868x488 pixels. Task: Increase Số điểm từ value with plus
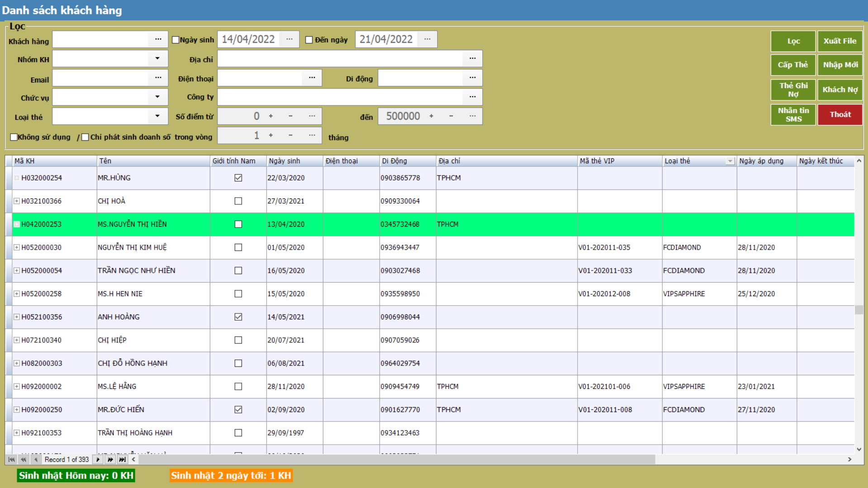pos(271,116)
